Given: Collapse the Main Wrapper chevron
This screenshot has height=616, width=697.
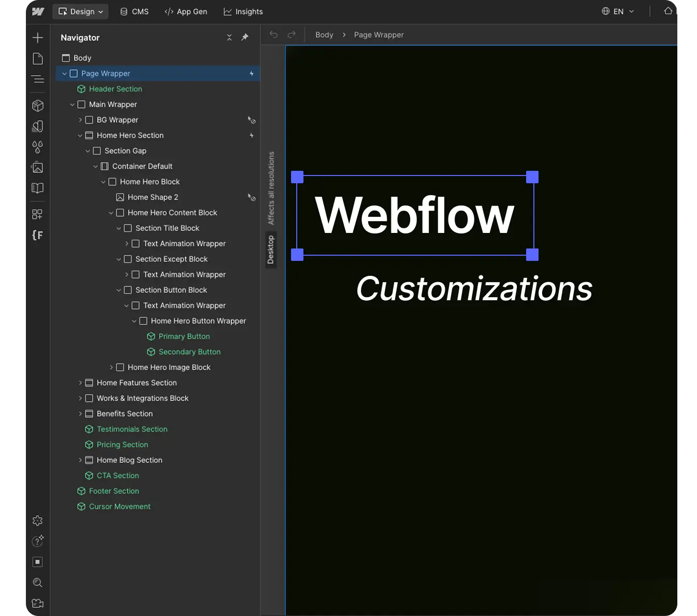Looking at the screenshot, I should [72, 105].
